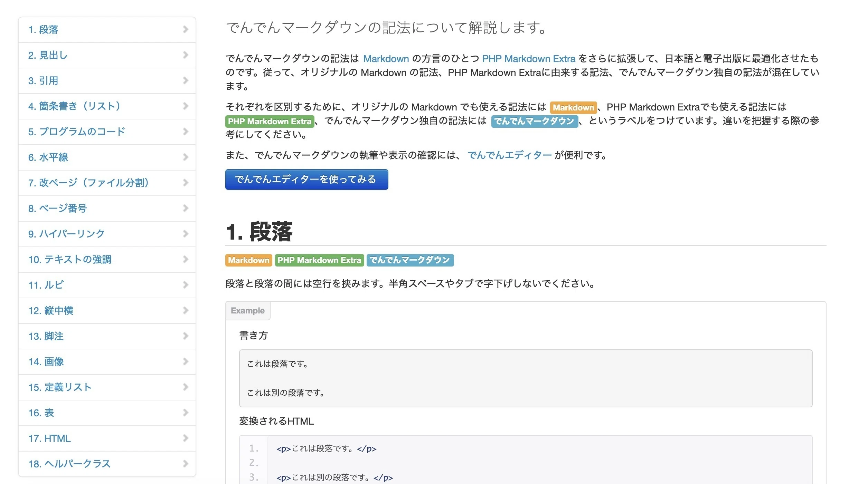
Task: Jump to 2. 見出し section
Action: click(107, 55)
